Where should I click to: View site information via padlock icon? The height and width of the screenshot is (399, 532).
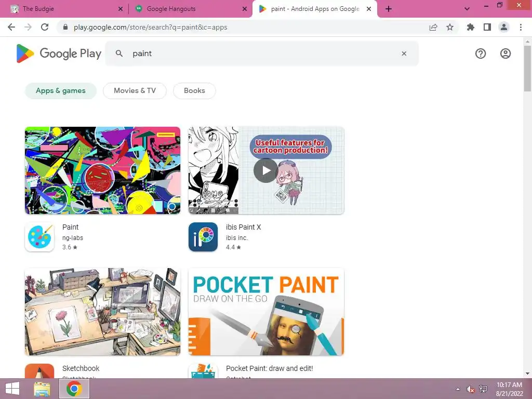[65, 27]
